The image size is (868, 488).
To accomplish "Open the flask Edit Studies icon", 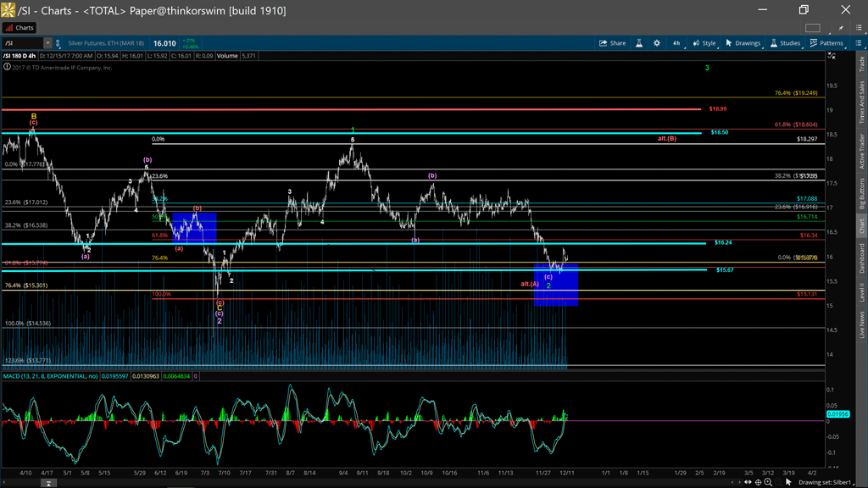I will pos(639,43).
